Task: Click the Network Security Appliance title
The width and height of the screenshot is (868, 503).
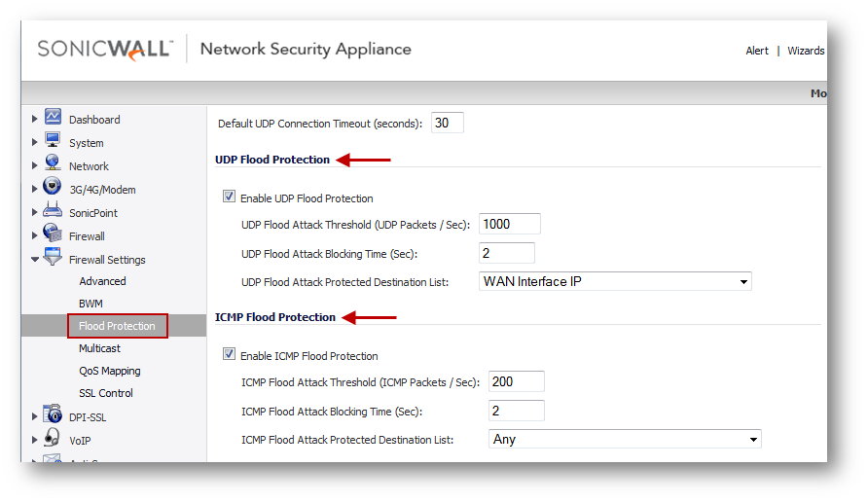Action: pyautogui.click(x=306, y=50)
